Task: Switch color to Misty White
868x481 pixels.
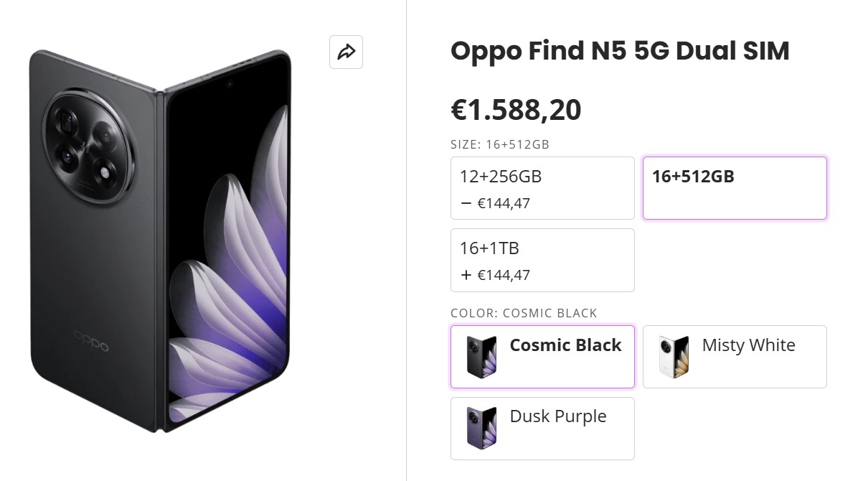Action: click(748, 345)
